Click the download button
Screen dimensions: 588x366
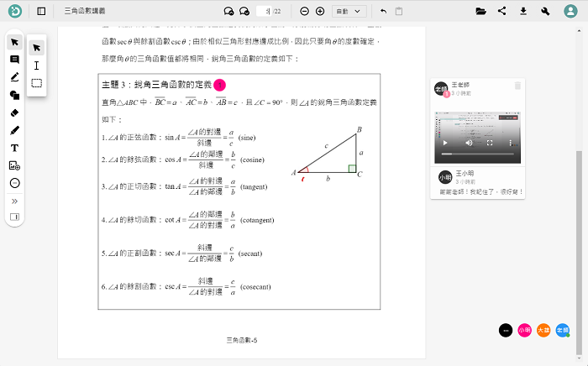[x=523, y=12]
